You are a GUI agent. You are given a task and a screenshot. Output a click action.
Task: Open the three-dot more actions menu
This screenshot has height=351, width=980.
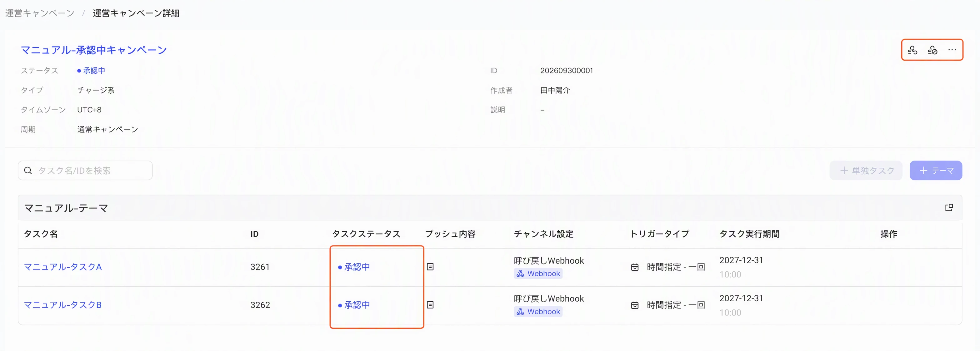pyautogui.click(x=952, y=50)
